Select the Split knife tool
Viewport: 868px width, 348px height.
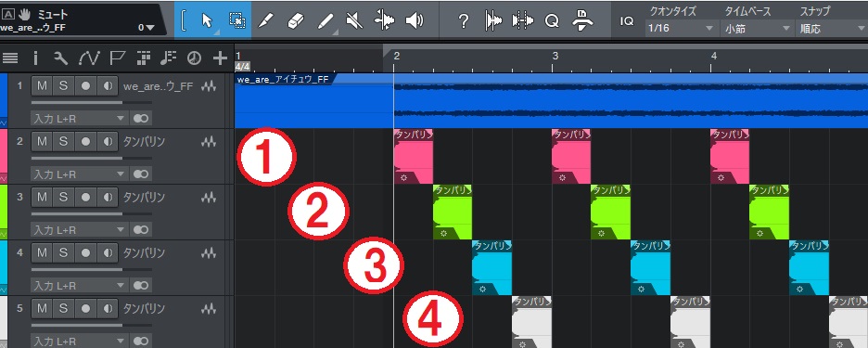(267, 20)
